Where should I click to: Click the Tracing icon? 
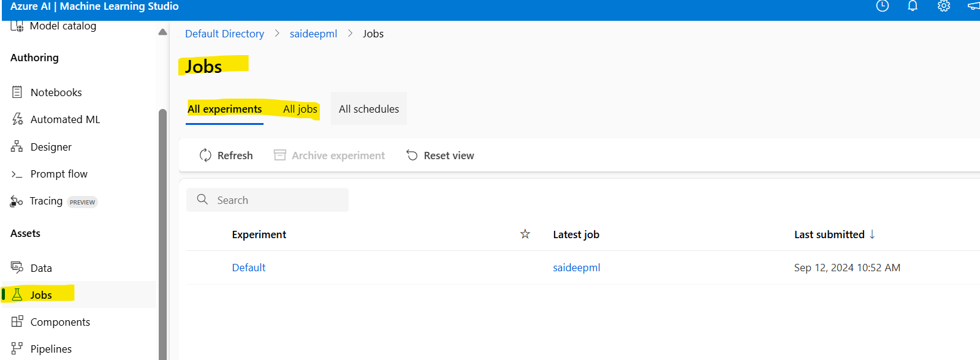[17, 201]
